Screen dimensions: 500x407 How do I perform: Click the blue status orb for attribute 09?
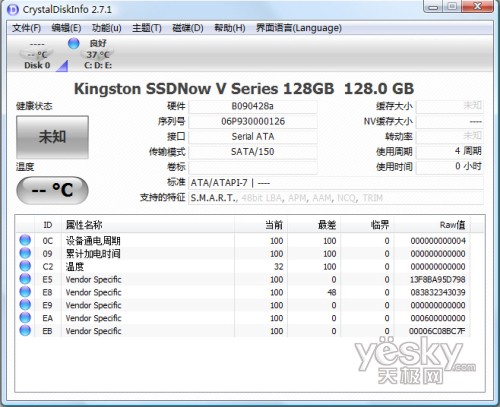25,253
